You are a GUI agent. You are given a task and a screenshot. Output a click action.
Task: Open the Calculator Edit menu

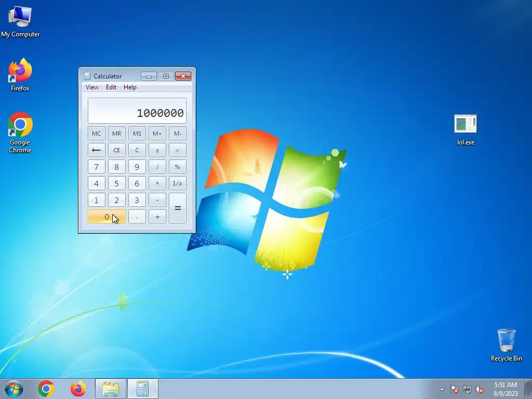(x=111, y=87)
